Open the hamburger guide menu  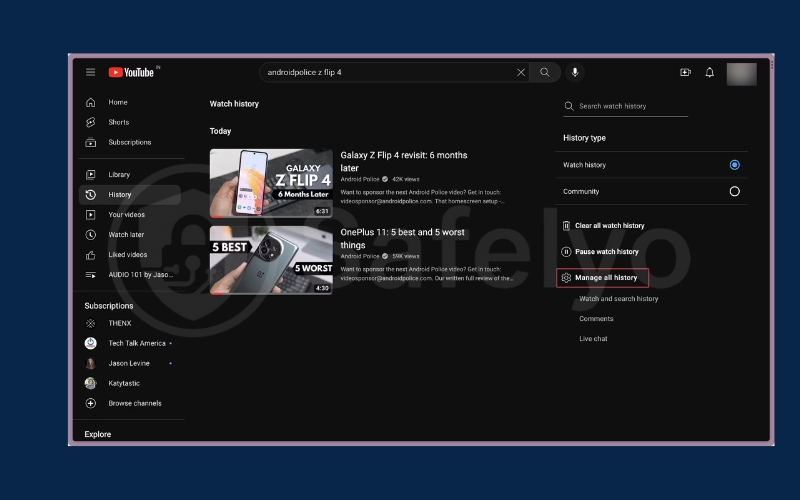[90, 72]
